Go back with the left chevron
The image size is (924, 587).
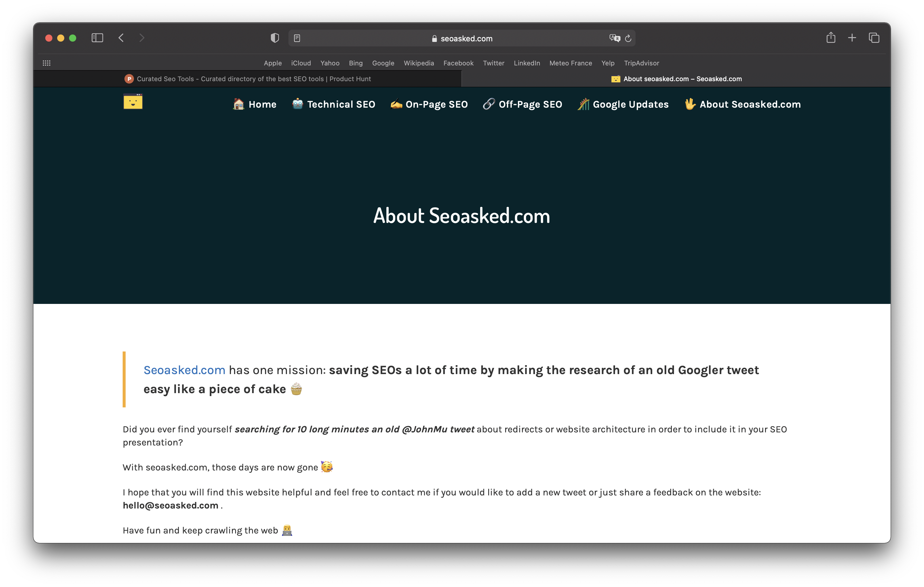[121, 38]
